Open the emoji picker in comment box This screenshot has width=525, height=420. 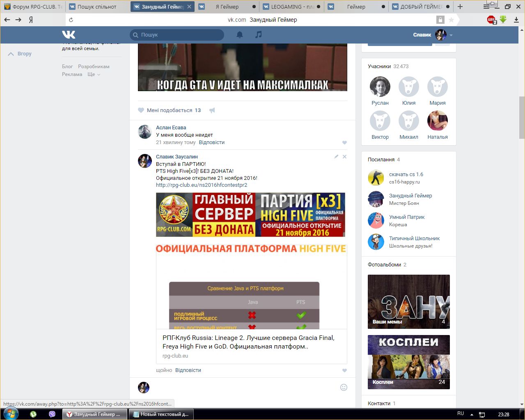click(344, 387)
